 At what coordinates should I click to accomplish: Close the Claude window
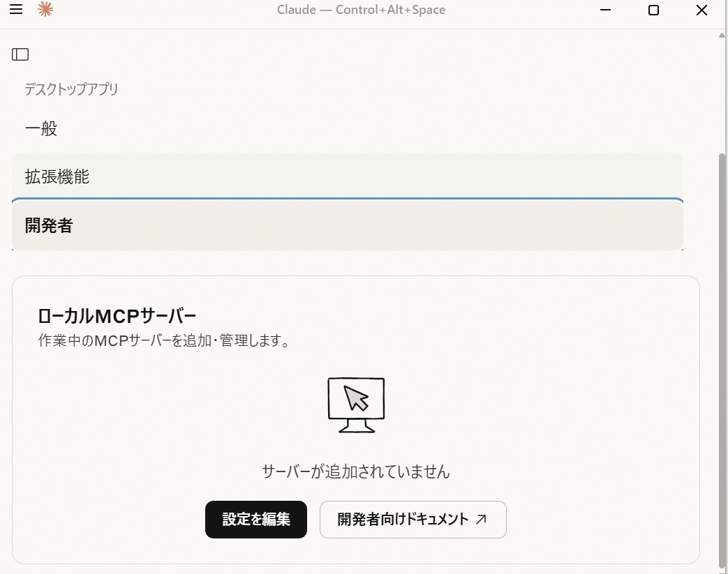coord(701,10)
